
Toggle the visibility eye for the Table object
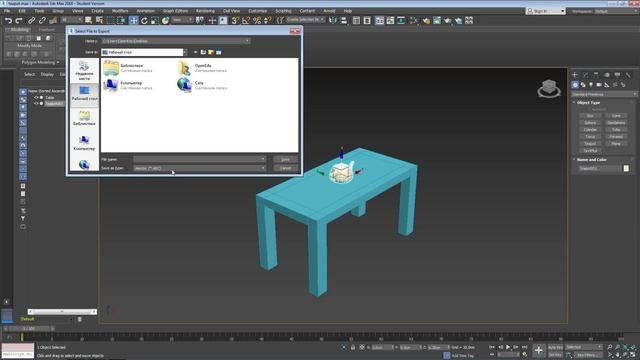pos(36,98)
